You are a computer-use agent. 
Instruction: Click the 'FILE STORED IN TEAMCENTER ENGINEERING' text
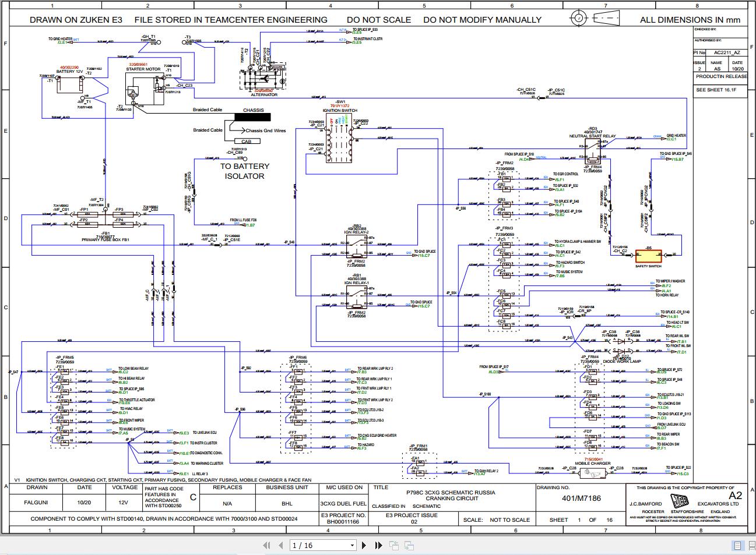tap(231, 20)
